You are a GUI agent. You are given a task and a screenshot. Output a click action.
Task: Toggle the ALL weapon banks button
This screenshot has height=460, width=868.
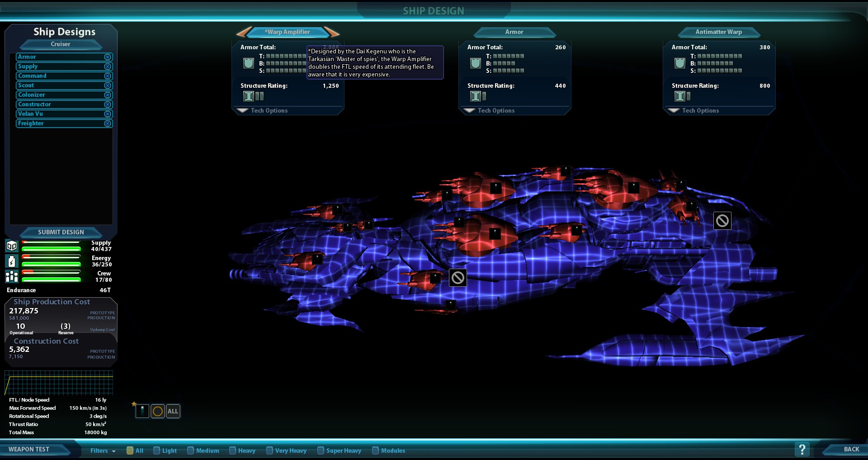pos(173,411)
